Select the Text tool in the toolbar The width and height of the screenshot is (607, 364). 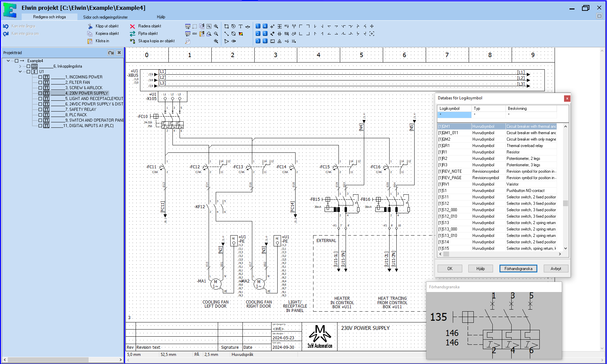240,27
